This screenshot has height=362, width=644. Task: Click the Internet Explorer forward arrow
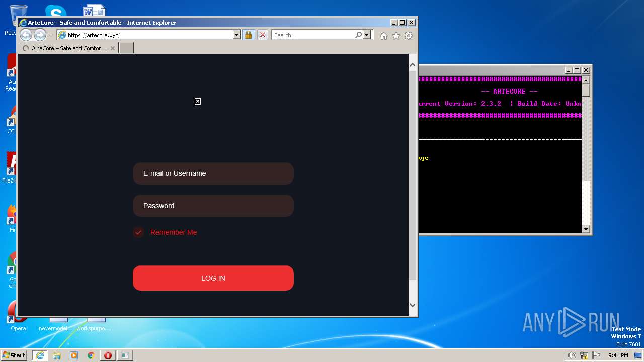[40, 35]
